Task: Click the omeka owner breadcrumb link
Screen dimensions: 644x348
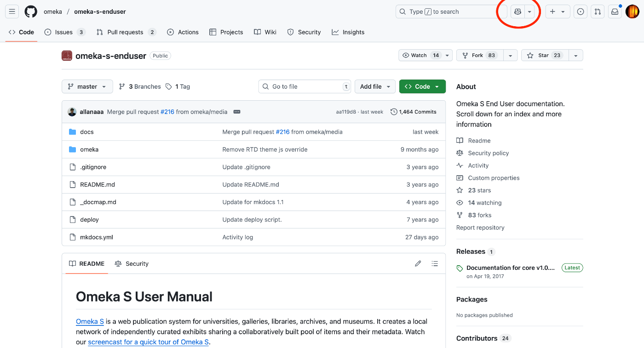Action: click(x=53, y=11)
